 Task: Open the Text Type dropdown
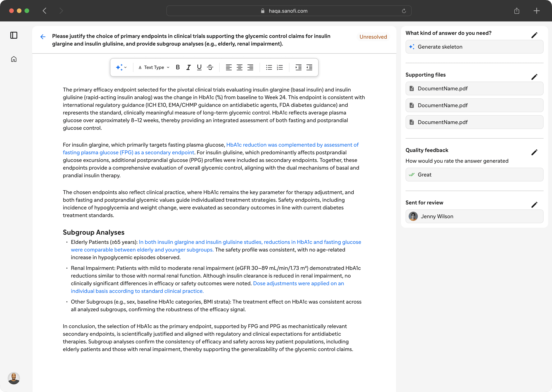[154, 67]
